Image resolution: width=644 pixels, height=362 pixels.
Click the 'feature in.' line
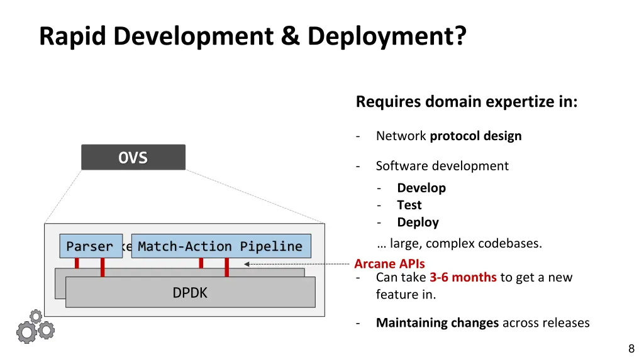[x=406, y=294]
